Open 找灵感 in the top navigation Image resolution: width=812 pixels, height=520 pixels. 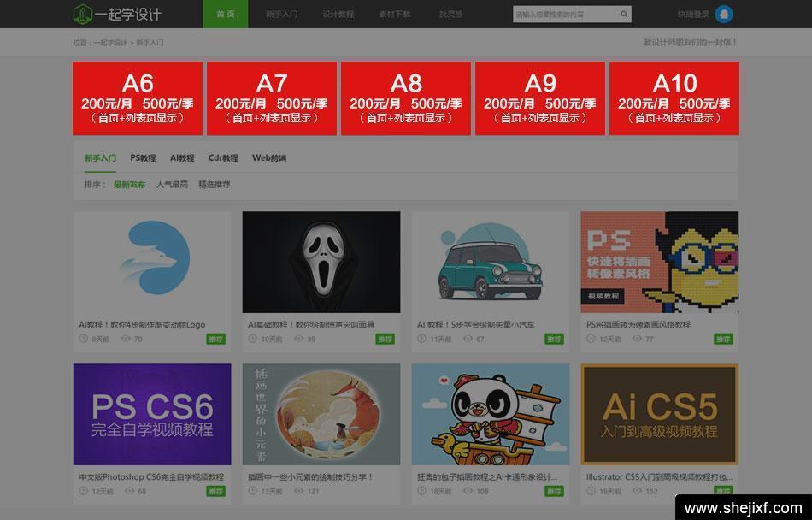point(451,14)
